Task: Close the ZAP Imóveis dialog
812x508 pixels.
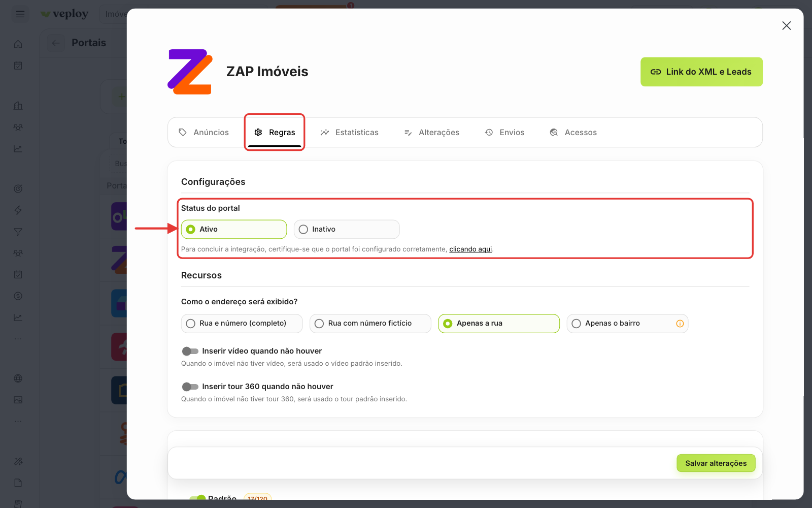Action: 787,25
